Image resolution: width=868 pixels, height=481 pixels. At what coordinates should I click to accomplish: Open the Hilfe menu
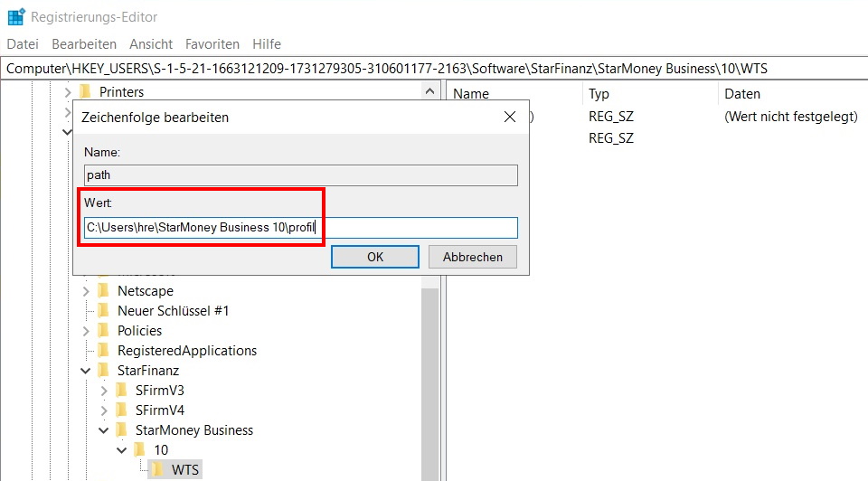pos(267,44)
